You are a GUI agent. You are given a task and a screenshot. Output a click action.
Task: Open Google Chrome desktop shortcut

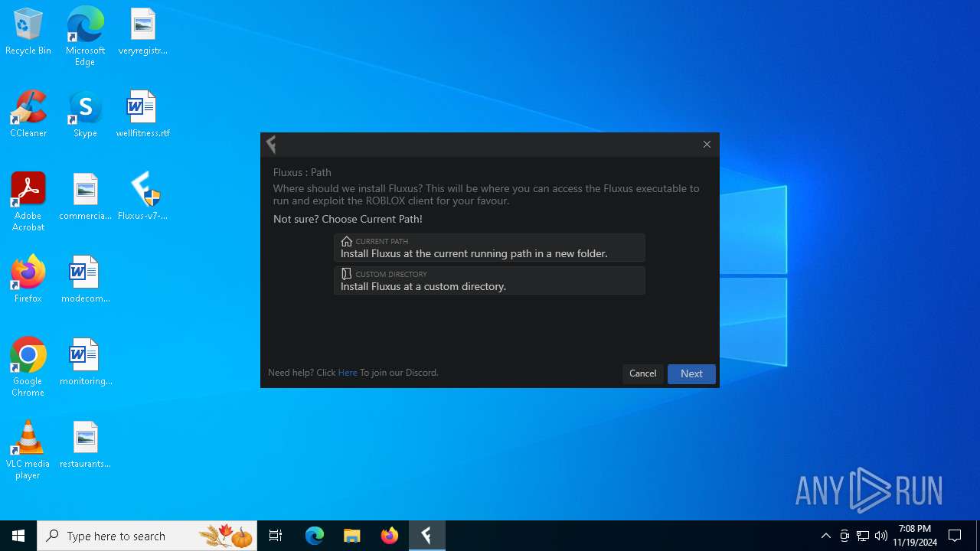pyautogui.click(x=28, y=367)
